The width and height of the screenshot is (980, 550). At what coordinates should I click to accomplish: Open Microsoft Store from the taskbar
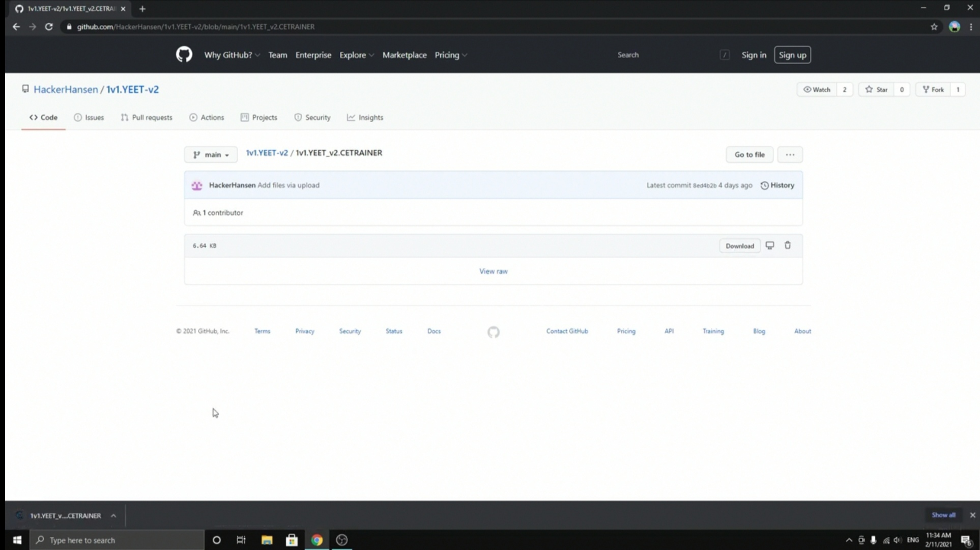pos(292,540)
